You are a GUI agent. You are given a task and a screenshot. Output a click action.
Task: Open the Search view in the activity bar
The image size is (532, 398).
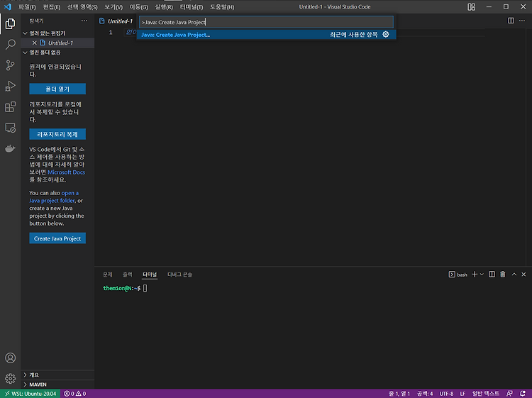(10, 44)
